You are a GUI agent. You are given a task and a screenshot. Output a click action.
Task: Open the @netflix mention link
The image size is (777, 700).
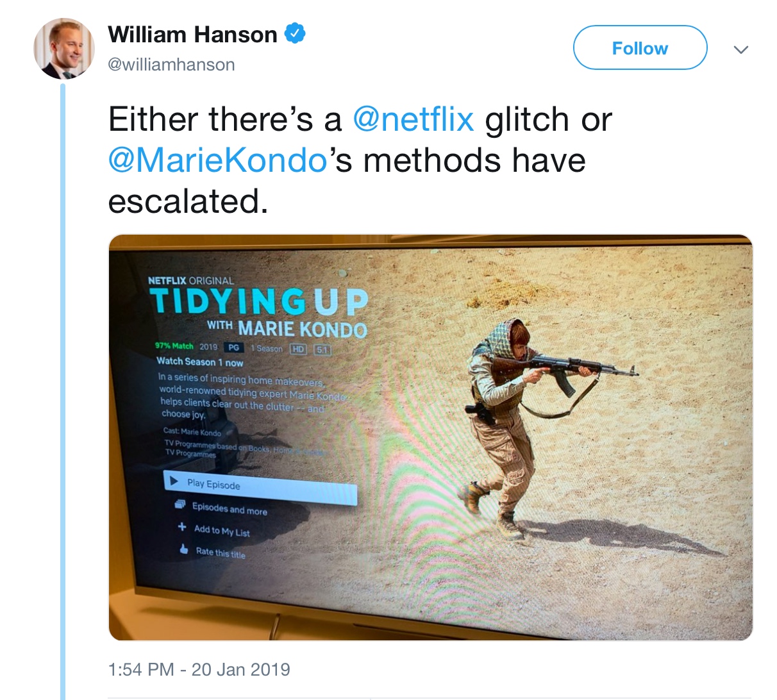click(x=414, y=119)
